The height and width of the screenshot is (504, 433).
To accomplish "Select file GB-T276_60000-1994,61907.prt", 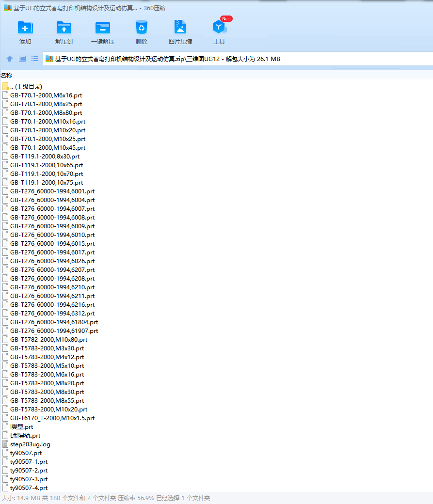I will tap(54, 331).
